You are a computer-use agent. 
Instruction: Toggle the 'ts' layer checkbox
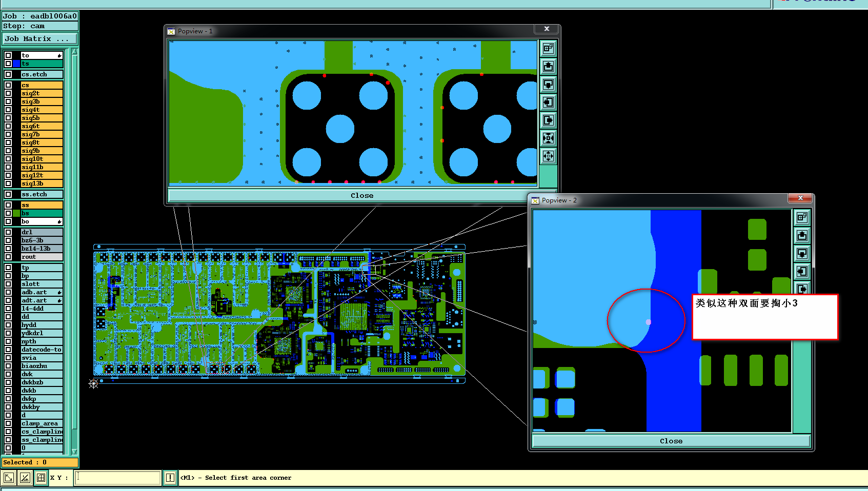tap(8, 64)
